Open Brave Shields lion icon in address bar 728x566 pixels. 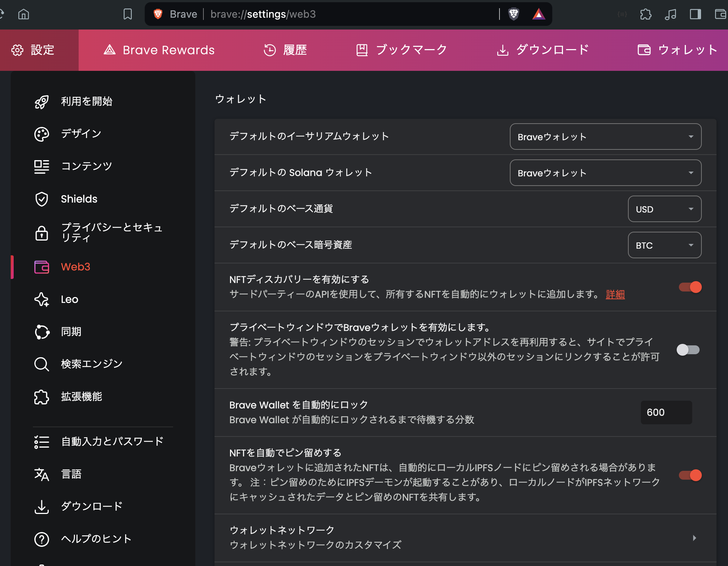(x=514, y=14)
